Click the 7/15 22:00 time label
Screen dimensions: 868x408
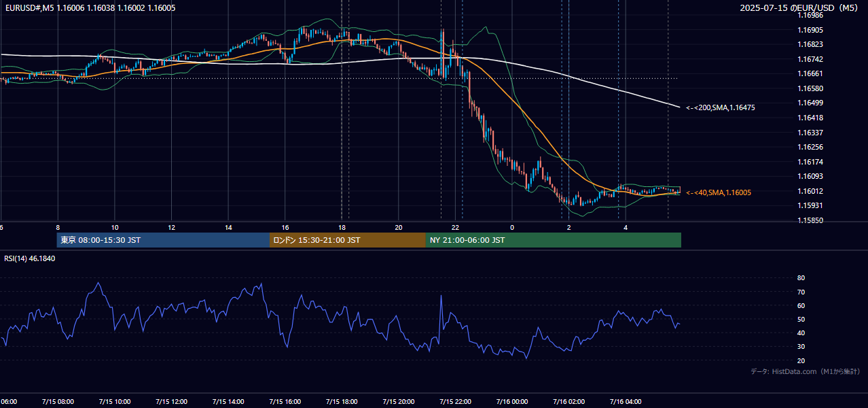[x=455, y=402]
